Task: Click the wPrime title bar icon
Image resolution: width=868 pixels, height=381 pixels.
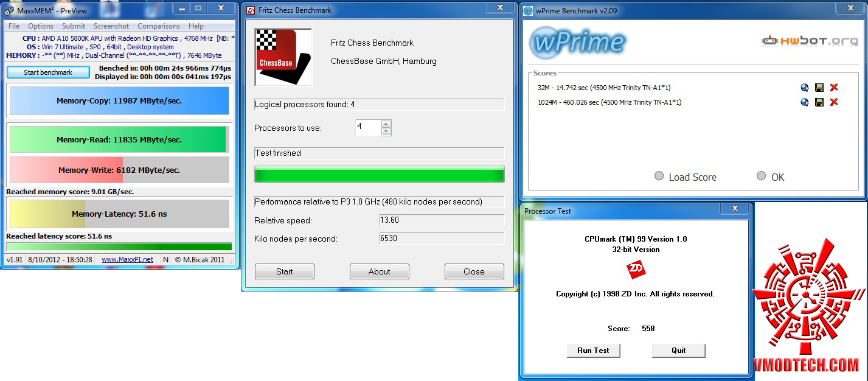Action: point(527,10)
